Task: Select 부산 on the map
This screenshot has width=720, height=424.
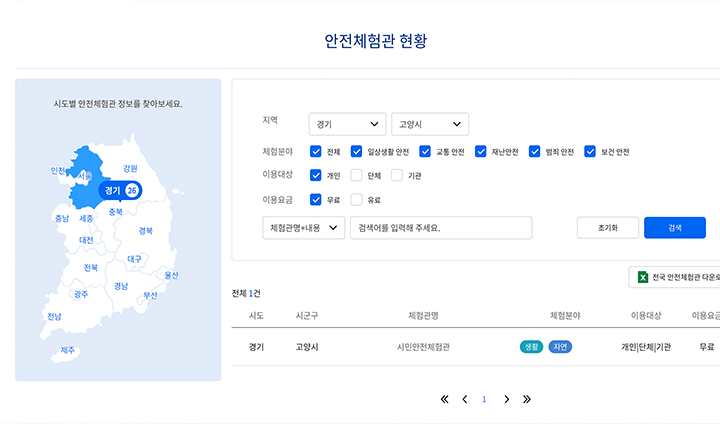Action: point(150,295)
